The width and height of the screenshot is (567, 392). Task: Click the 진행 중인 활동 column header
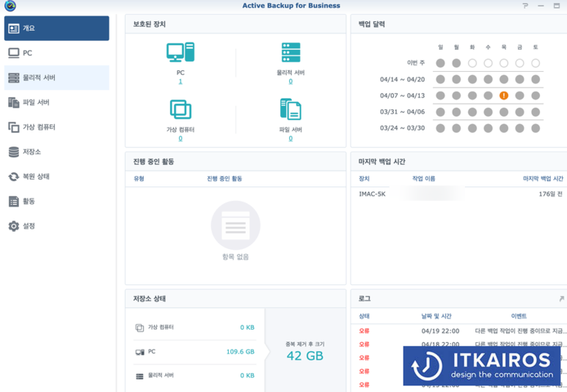(x=224, y=179)
